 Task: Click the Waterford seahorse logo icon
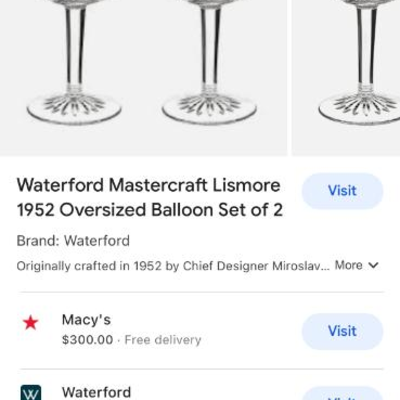click(x=31, y=393)
